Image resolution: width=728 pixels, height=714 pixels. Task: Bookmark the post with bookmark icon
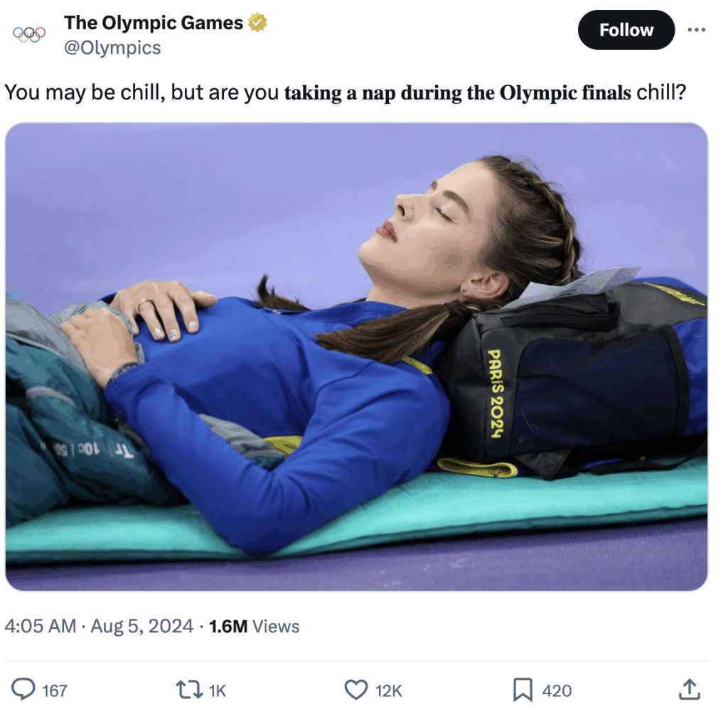click(x=523, y=690)
